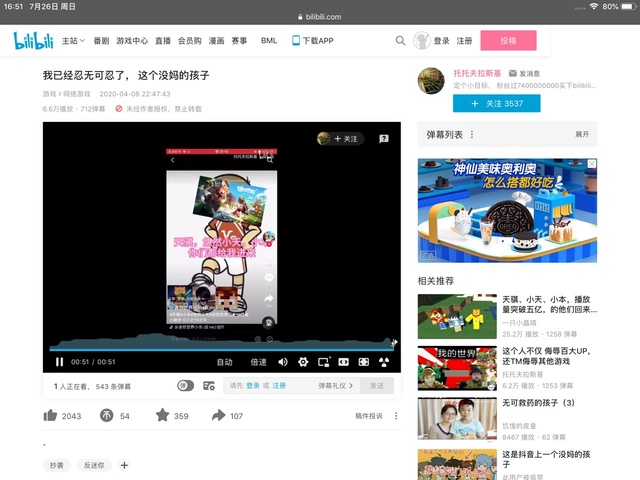Open uploader 托托夫拉斯基 avatar
Screen dimensions: 640x480
(431, 81)
